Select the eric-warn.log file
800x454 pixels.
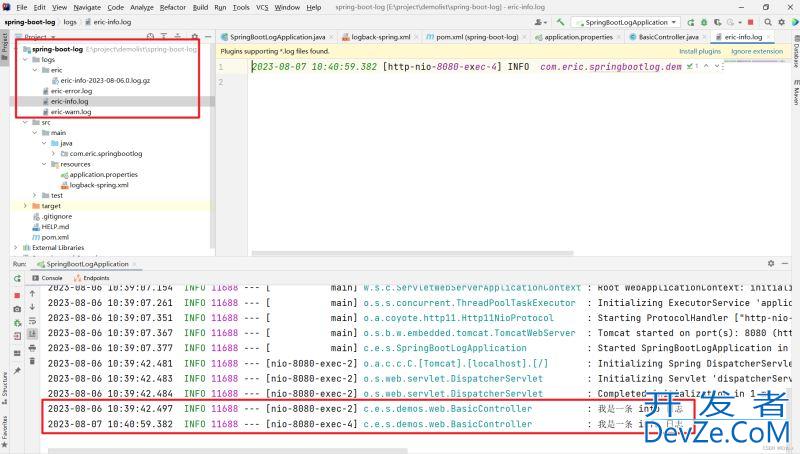pos(71,112)
